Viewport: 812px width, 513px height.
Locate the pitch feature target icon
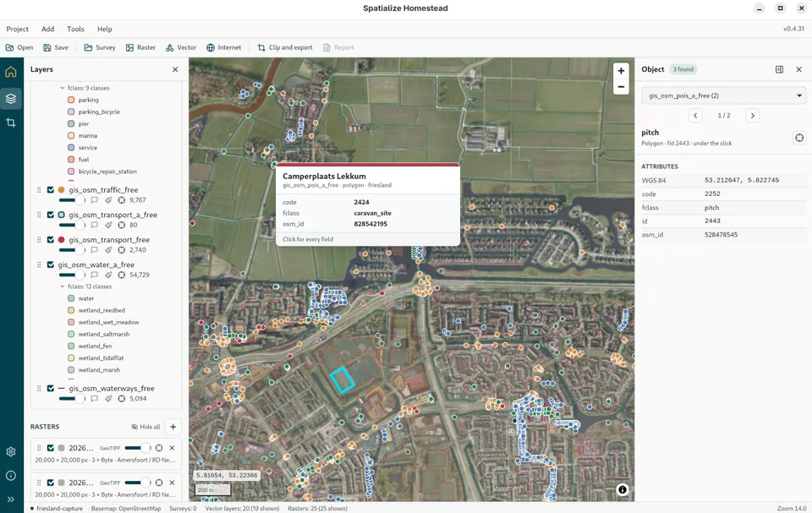pyautogui.click(x=799, y=137)
